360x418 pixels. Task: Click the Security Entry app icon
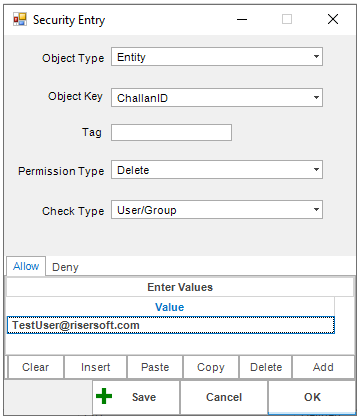[x=20, y=19]
